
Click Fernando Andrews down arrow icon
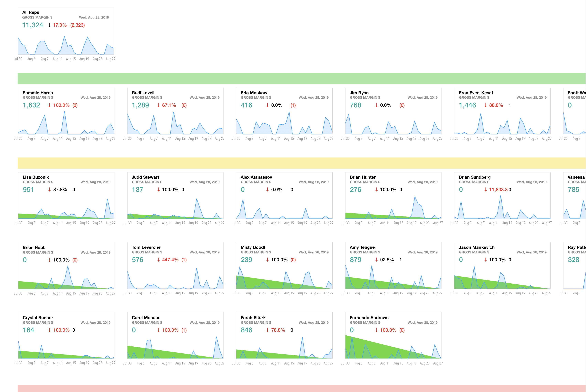(377, 330)
